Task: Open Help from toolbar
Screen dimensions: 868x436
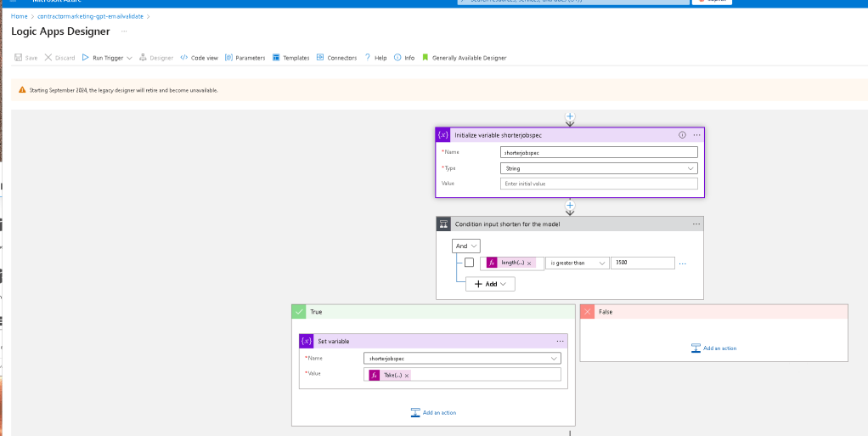Action: coord(375,58)
